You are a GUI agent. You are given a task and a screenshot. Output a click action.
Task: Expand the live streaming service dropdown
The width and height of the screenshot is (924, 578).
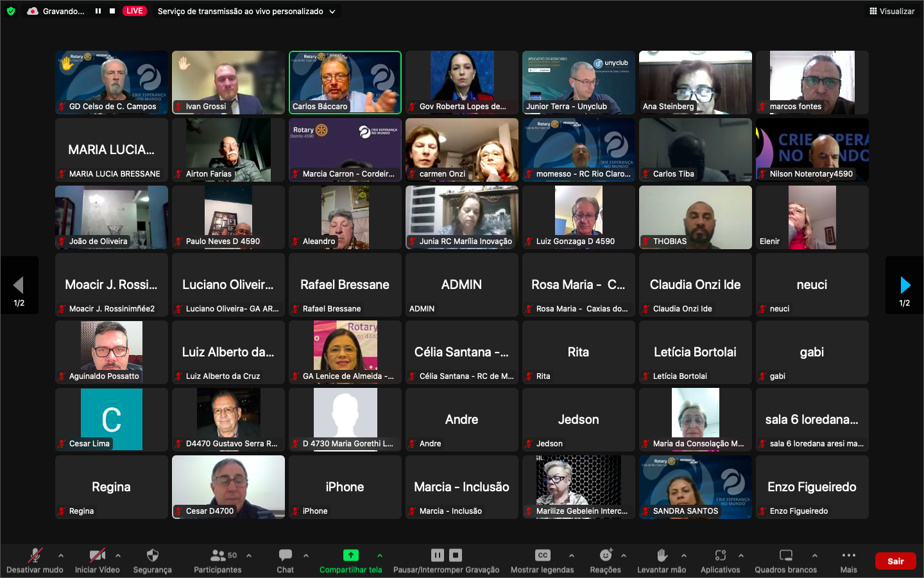pos(332,12)
